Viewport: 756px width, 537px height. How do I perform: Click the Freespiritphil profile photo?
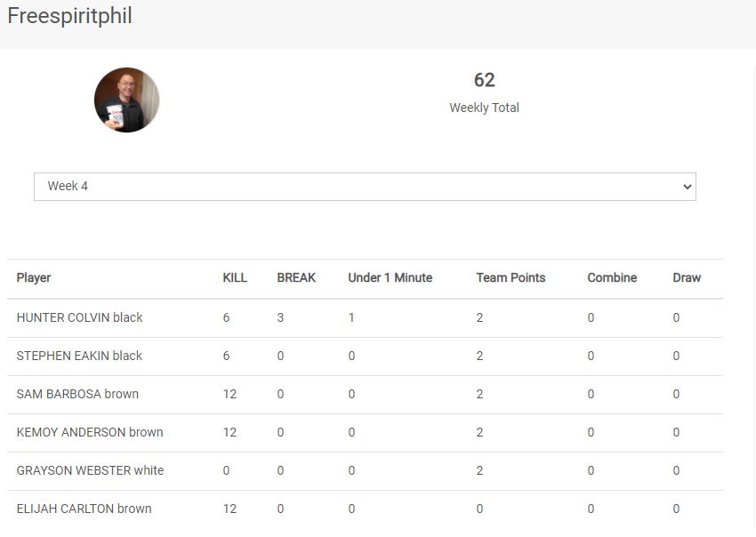[x=127, y=100]
